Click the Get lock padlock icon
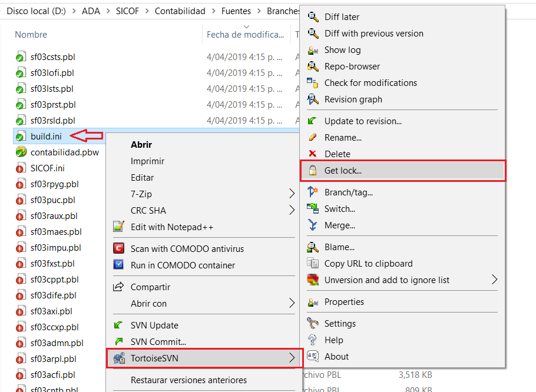 pyautogui.click(x=313, y=171)
